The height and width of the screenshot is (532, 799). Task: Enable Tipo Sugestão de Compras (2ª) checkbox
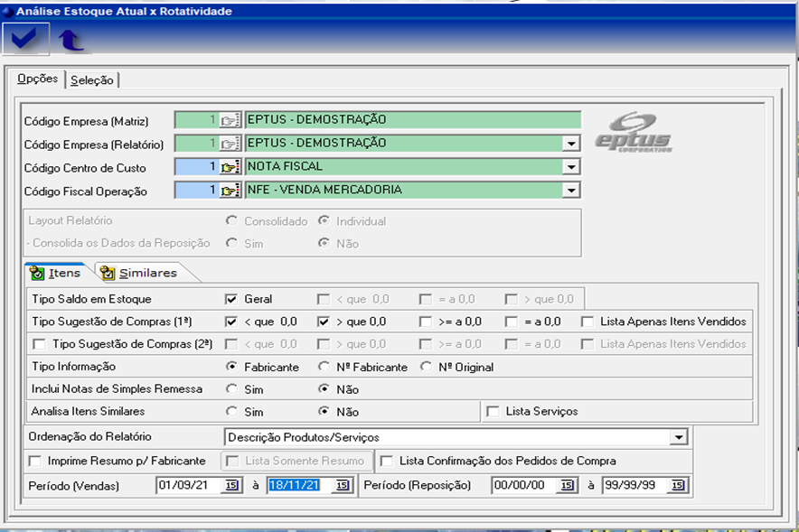click(x=39, y=344)
